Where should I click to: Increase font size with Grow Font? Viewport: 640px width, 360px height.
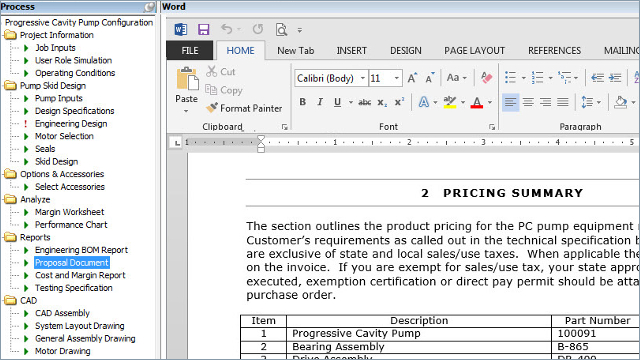coord(412,78)
